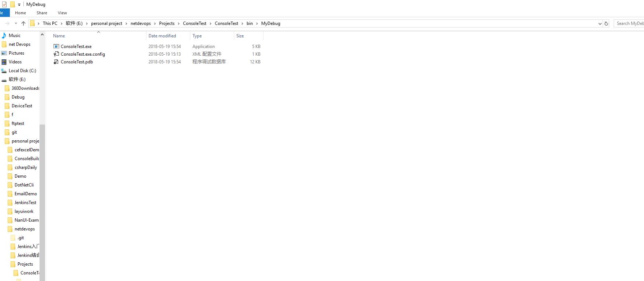Select Projects folder in navigation tree
Screen dimensions: 644x281
(25, 264)
